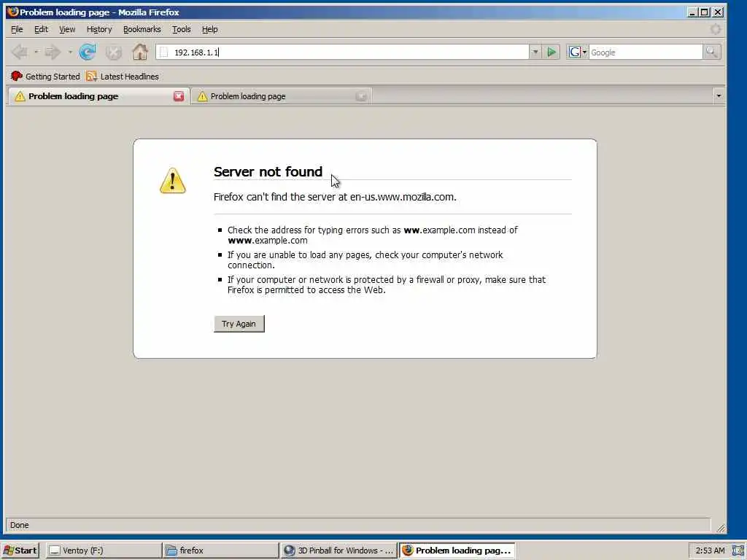Click the search magnifier button
The height and width of the screenshot is (560, 747).
[711, 52]
